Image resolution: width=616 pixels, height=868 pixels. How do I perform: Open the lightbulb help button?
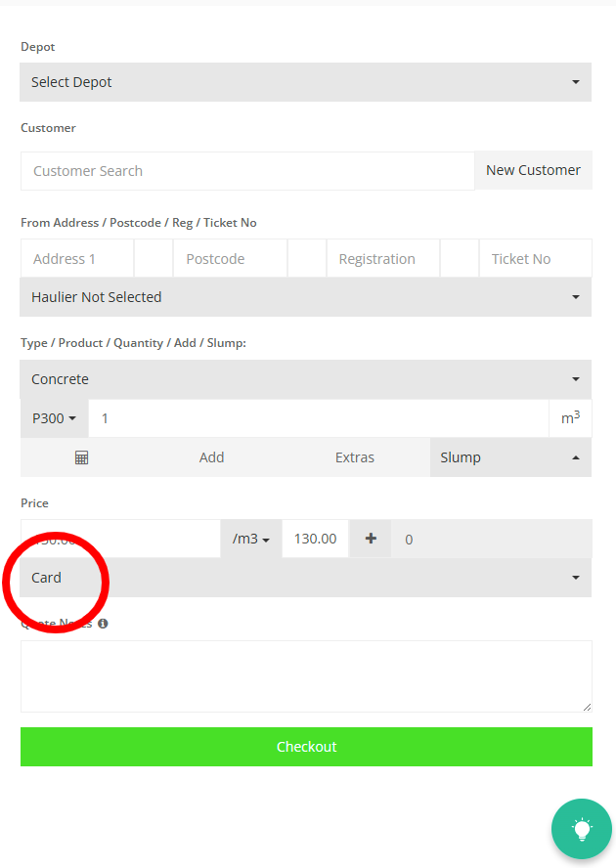[x=582, y=829]
